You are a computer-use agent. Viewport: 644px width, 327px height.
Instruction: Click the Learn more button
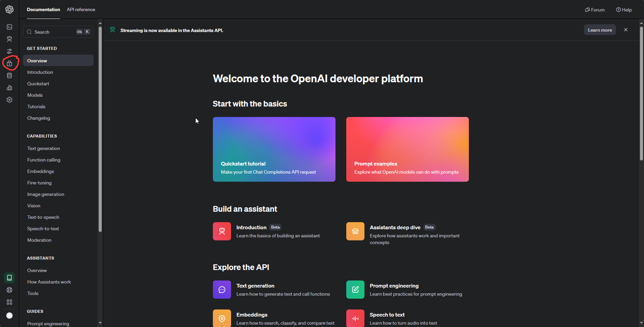coord(600,30)
